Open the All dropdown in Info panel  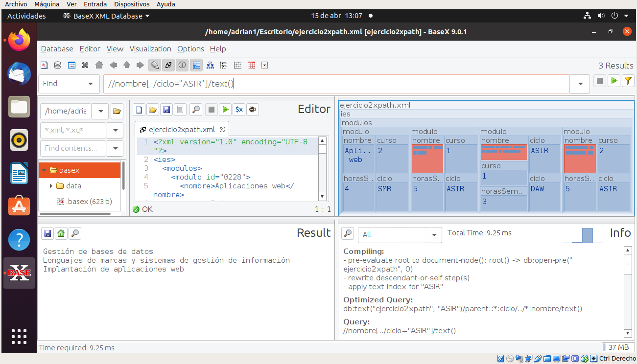point(434,235)
